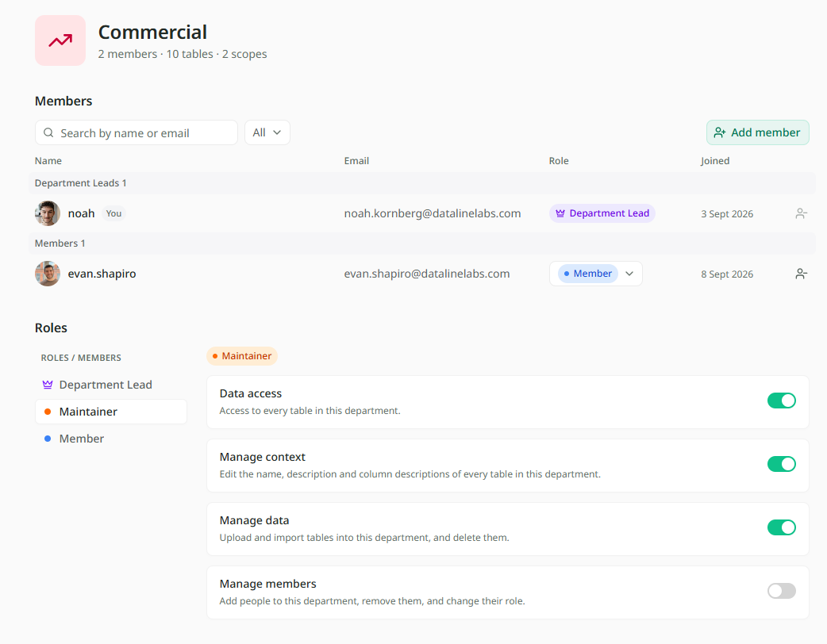Click the crown icon on Department Lead badge
Screen dimensions: 827x644
pyautogui.click(x=560, y=213)
